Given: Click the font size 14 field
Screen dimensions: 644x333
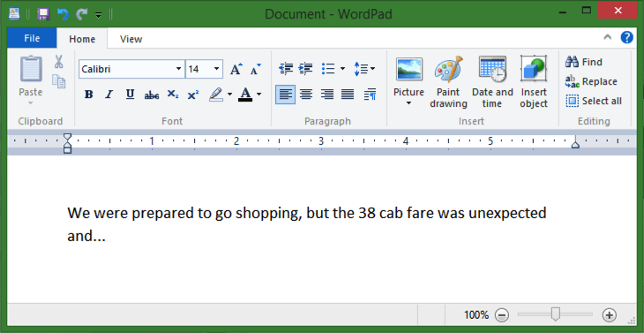Looking at the screenshot, I should (x=198, y=69).
